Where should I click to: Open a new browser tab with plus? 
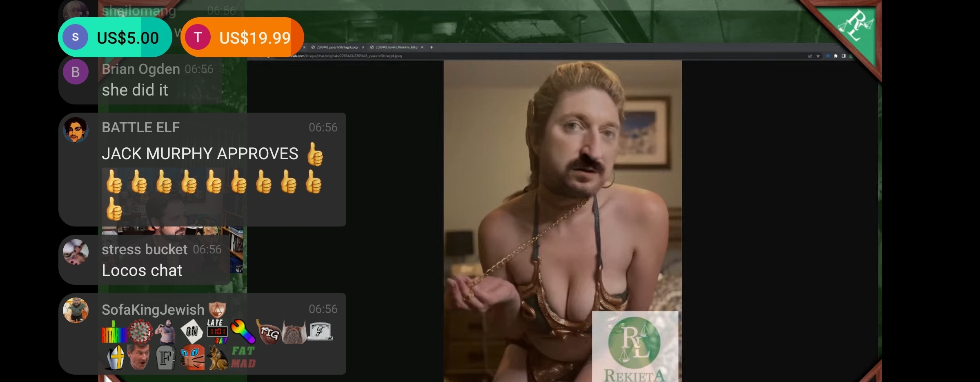click(432, 47)
